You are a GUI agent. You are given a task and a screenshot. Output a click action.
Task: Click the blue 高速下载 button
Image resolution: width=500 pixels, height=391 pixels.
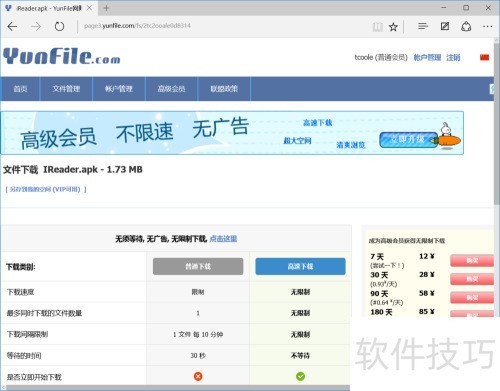300,266
